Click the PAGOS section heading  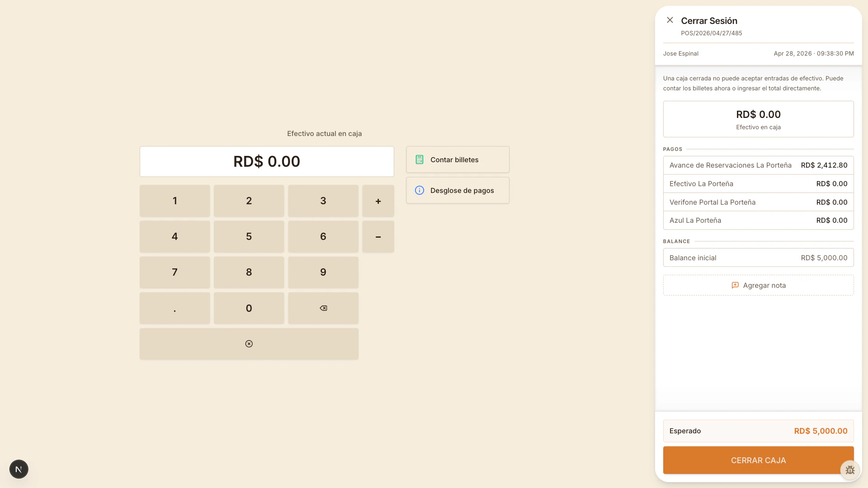(x=673, y=149)
